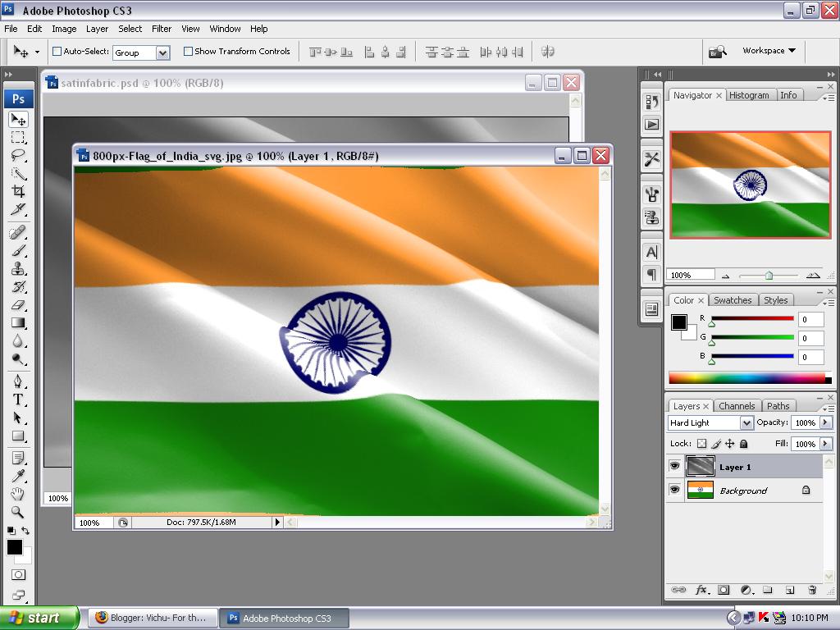
Task: Enable Show Transform Controls checkbox
Action: [188, 52]
